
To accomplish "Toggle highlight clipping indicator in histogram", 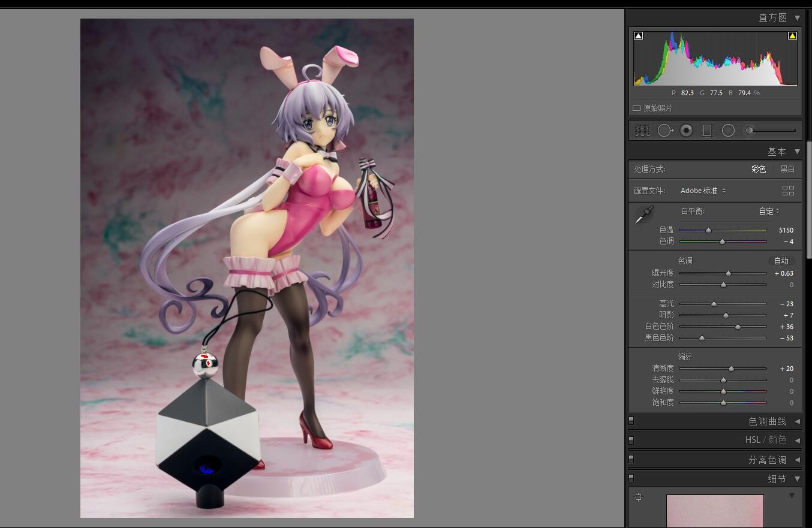I will 792,36.
